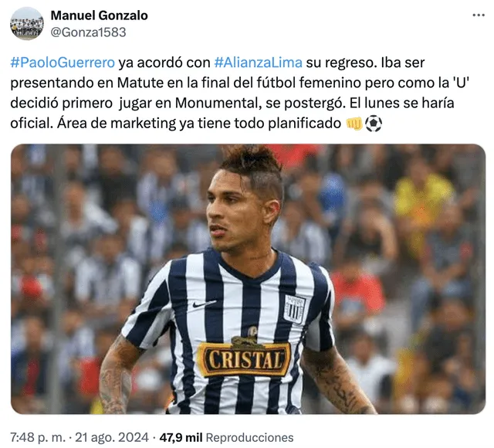Open the @Gonza1583 handle
The image size is (494, 448).
[x=88, y=32]
